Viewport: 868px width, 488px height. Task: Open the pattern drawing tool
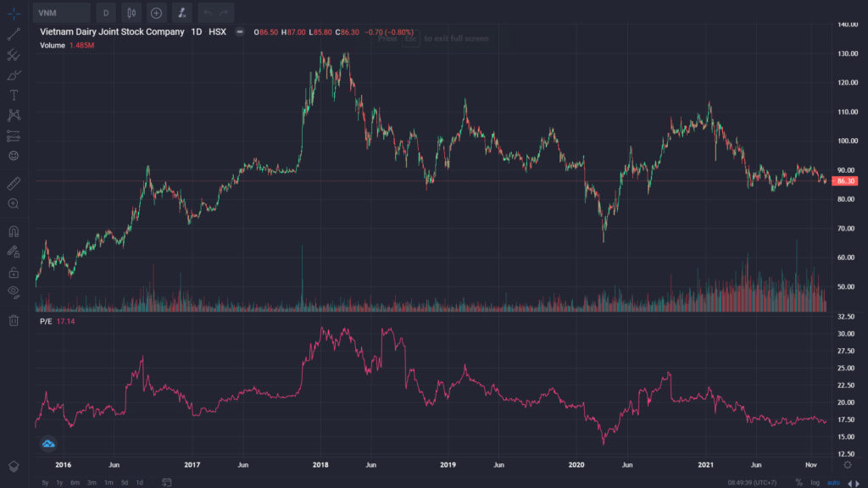(x=14, y=115)
